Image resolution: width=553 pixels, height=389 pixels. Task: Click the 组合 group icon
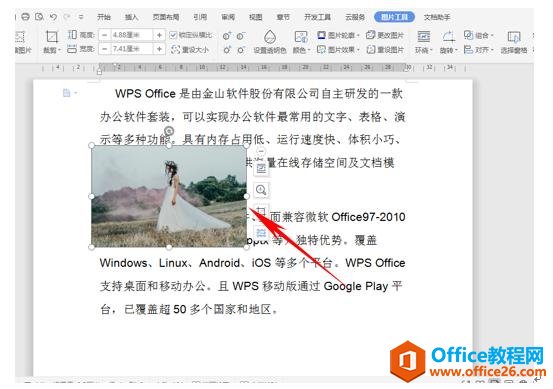(x=468, y=35)
